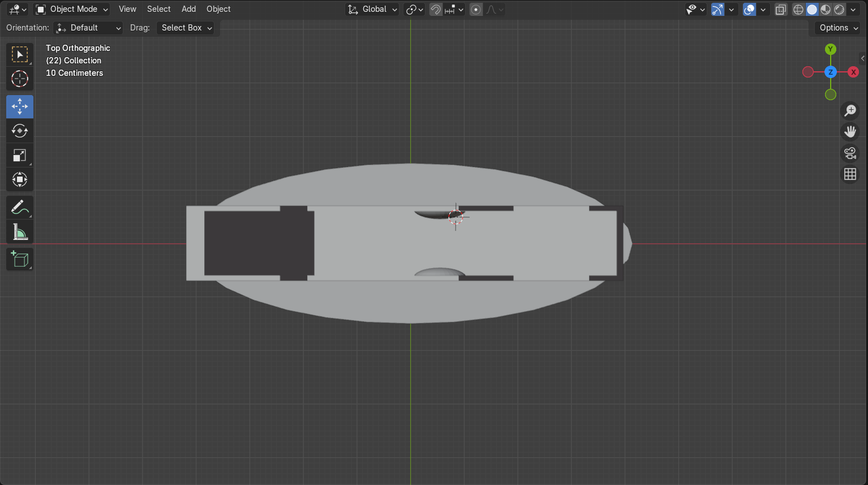Activate the Rotate tool
Screen dimensions: 868x485
tap(20, 131)
